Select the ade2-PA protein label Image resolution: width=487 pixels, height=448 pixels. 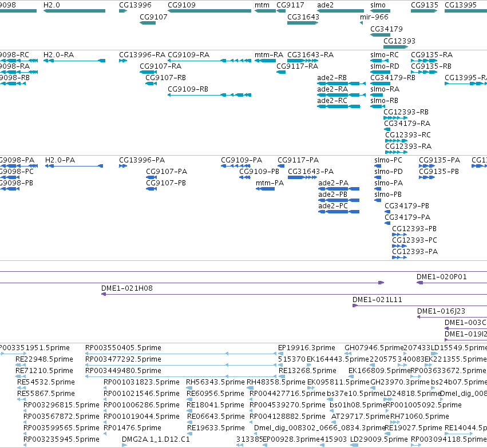click(x=333, y=183)
